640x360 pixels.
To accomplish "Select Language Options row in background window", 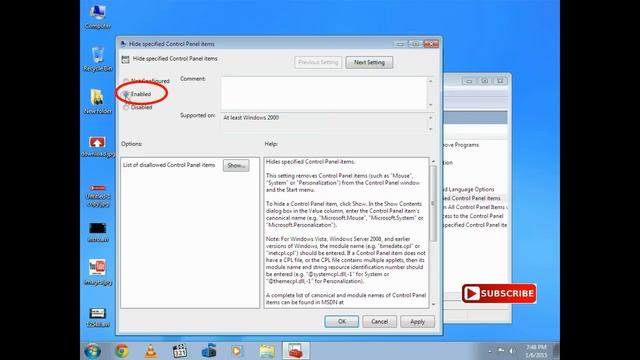I will point(469,189).
